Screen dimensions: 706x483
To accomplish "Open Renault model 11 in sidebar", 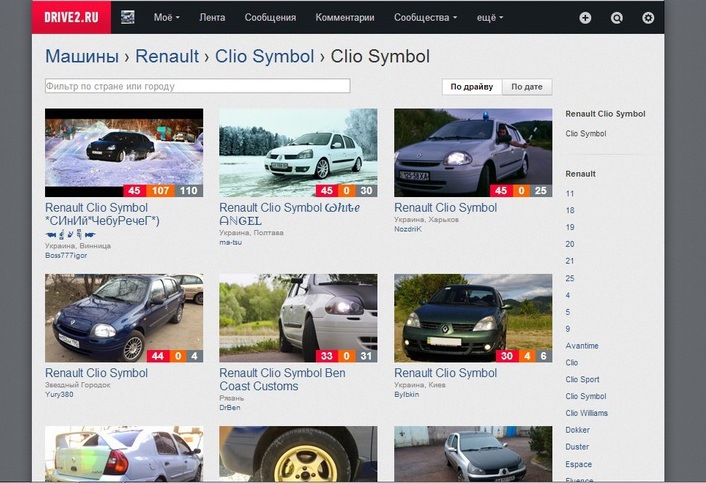I will click(x=570, y=194).
